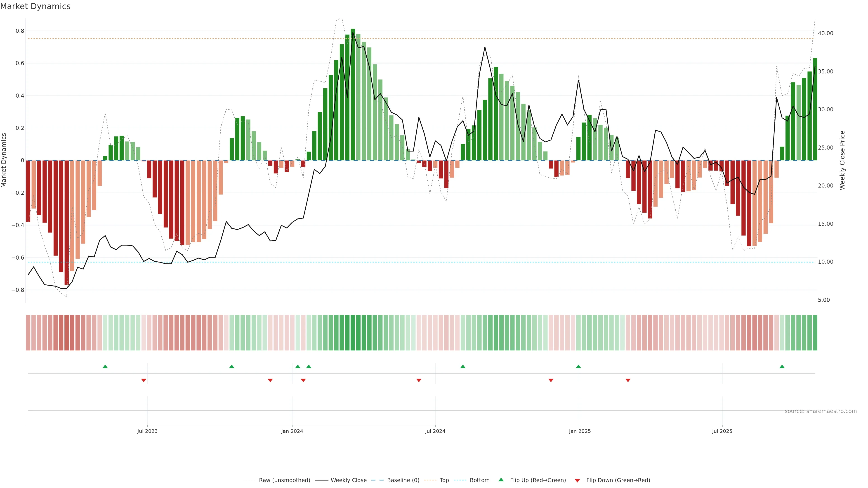
Task: Click the last green flip-up marker after Jul 2025
Action: pyautogui.click(x=782, y=366)
